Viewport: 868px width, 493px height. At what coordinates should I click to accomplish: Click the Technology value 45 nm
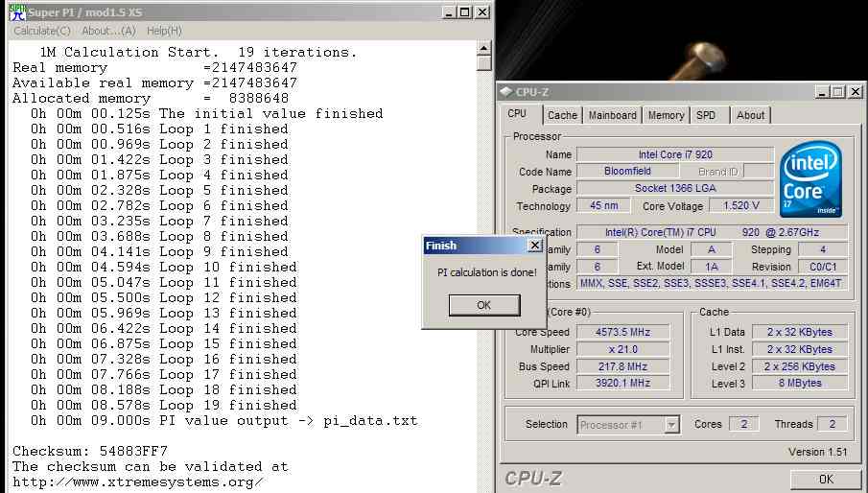click(603, 205)
